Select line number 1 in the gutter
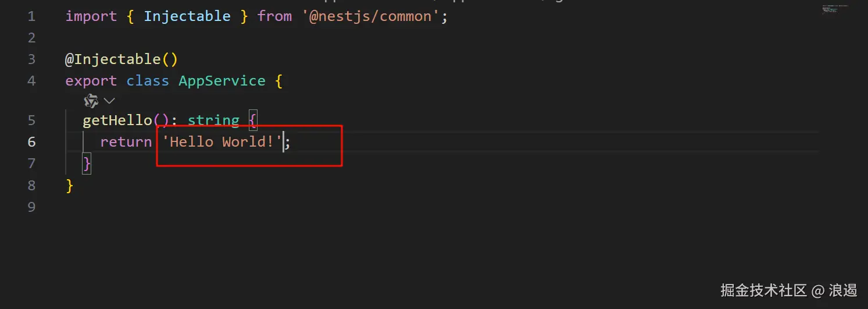The image size is (868, 309). pyautogui.click(x=31, y=16)
